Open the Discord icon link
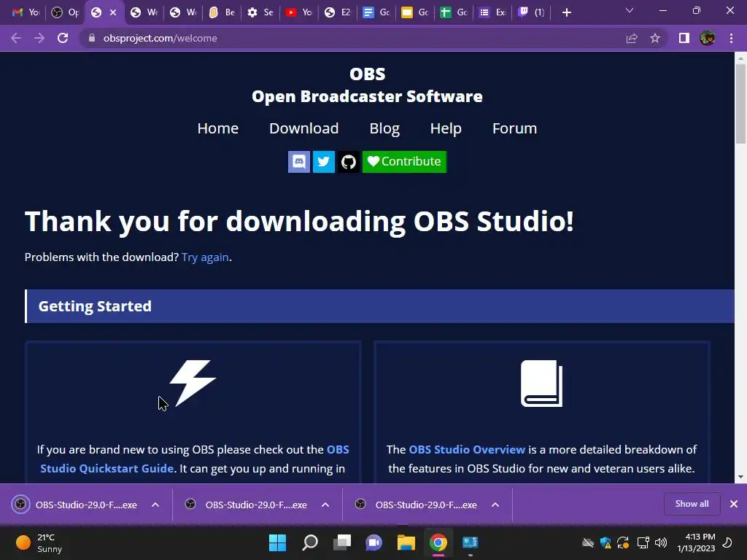Screen dimensions: 747x560 298,162
